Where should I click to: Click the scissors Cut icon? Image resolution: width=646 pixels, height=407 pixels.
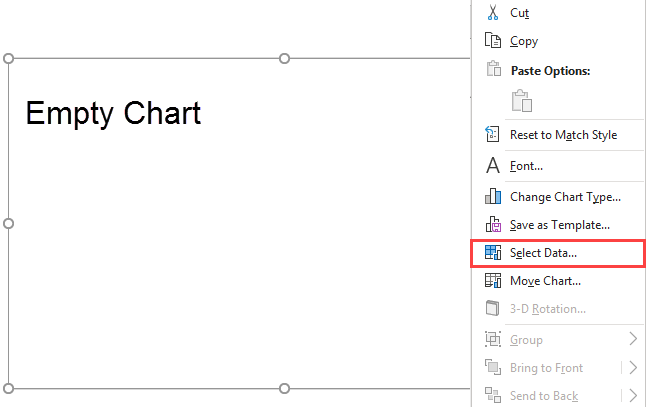pyautogui.click(x=492, y=13)
